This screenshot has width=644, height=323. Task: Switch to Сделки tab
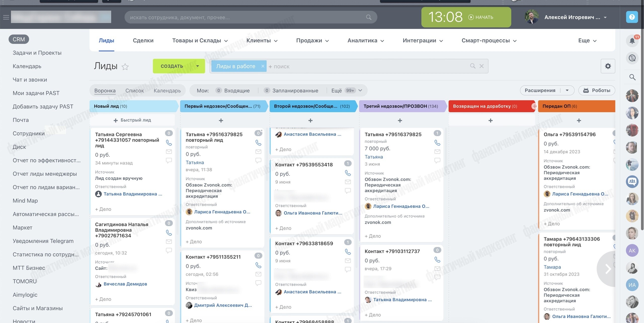[143, 41]
